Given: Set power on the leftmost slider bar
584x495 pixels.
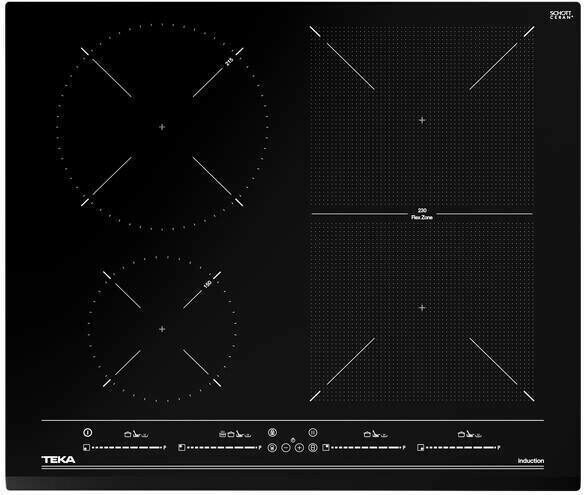Looking at the screenshot, I should click(127, 447).
